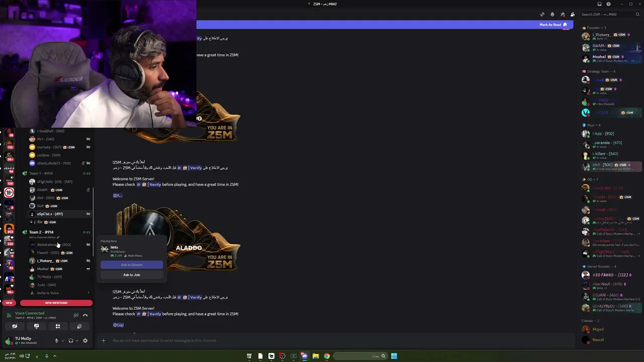Select zDevlLxBulleTz - [928] voice user

(x=60, y=163)
